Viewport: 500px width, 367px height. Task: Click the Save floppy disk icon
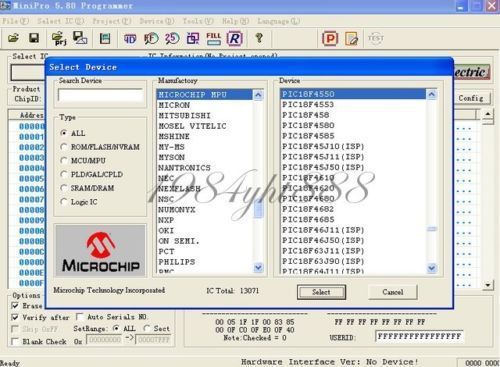(x=34, y=38)
